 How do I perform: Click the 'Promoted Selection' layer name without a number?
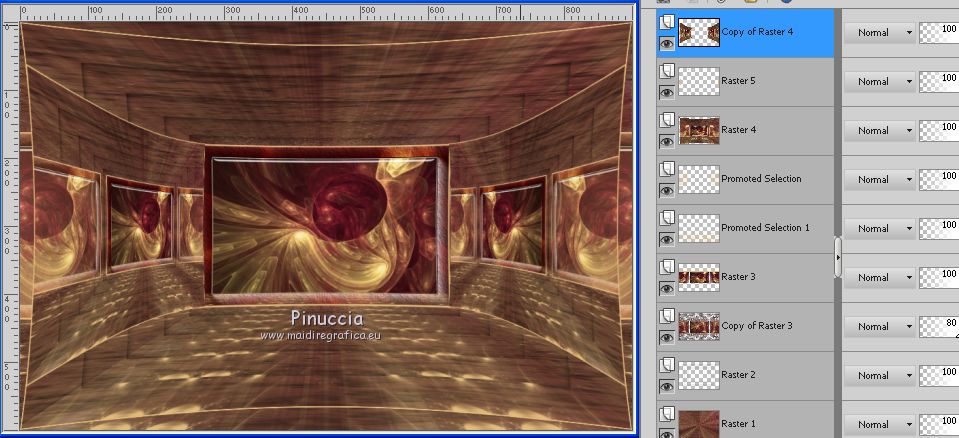[x=761, y=179]
